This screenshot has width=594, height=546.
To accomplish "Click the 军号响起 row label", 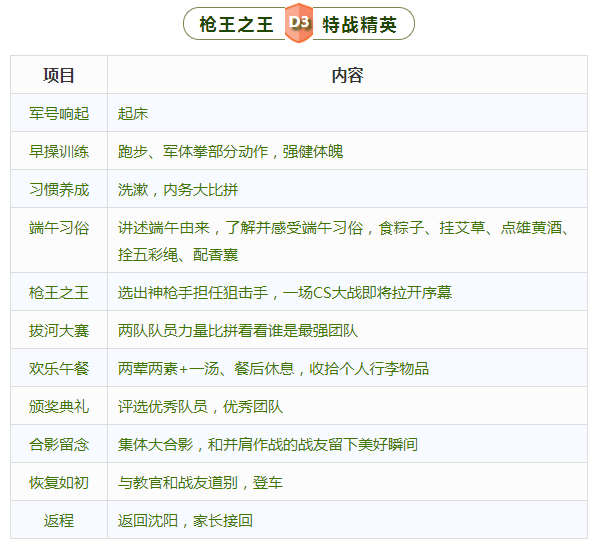I will [59, 113].
